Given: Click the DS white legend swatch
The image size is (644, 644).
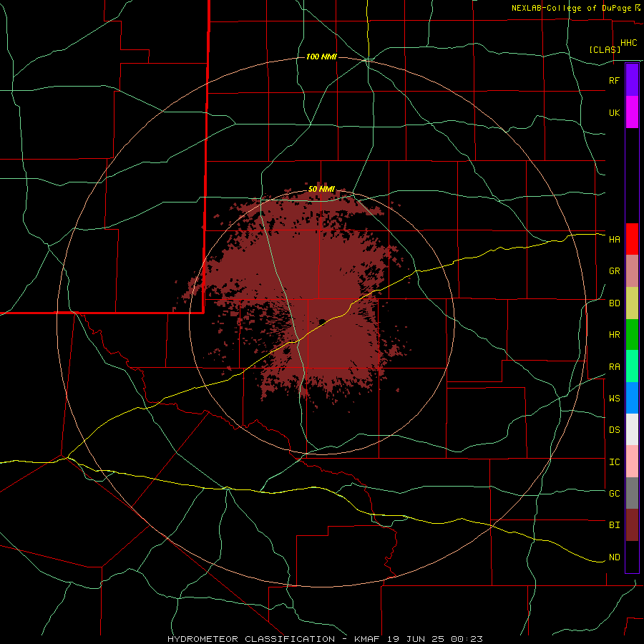Looking at the screenshot, I should click(x=632, y=429).
